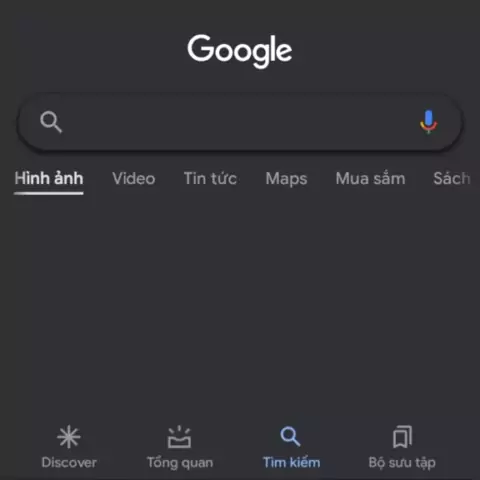The image size is (480, 480).
Task: Tap the Tổng quan text label
Action: (x=180, y=463)
